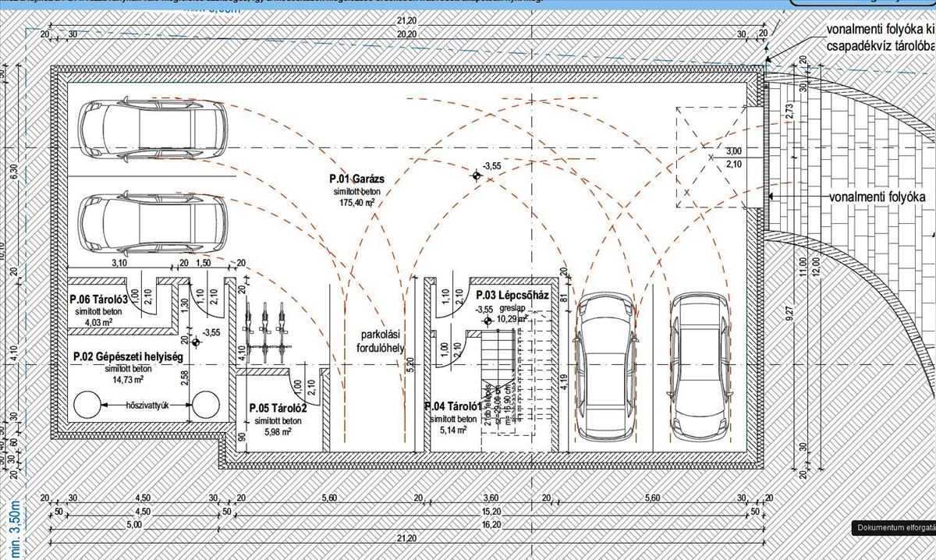The width and height of the screenshot is (936, 560).
Task: Select the P.02 Gépészeti helyiség label
Action: [x=127, y=356]
